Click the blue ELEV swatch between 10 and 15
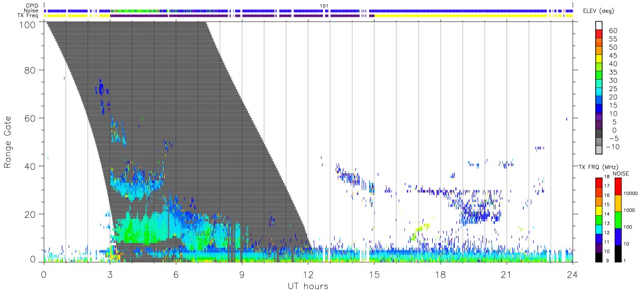This screenshot has width=644, height=297. [x=600, y=109]
